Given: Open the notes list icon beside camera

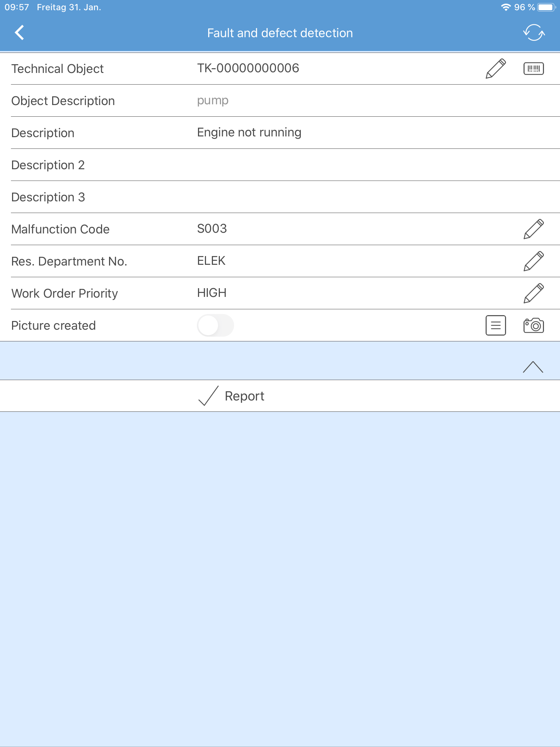Looking at the screenshot, I should (x=496, y=325).
